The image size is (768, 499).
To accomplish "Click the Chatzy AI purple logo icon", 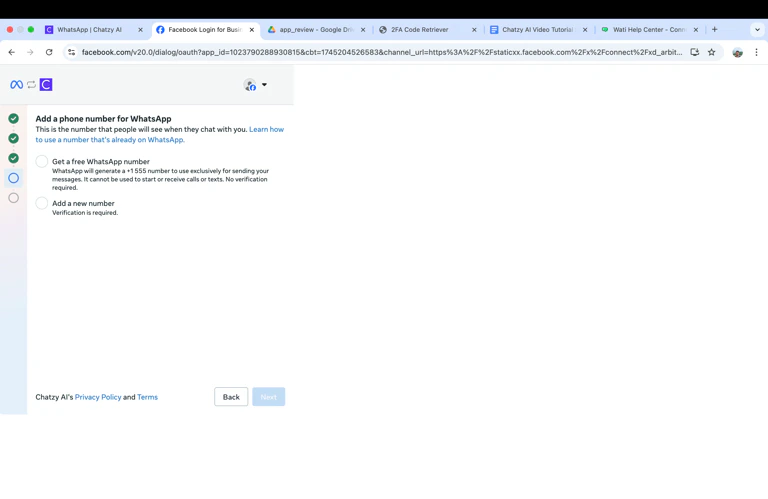I will click(46, 85).
